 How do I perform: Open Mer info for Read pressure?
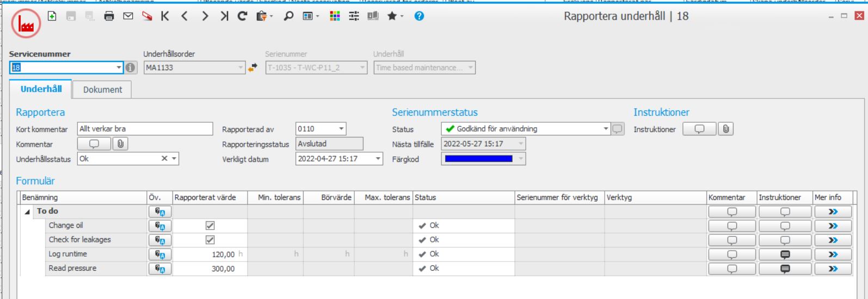(833, 268)
